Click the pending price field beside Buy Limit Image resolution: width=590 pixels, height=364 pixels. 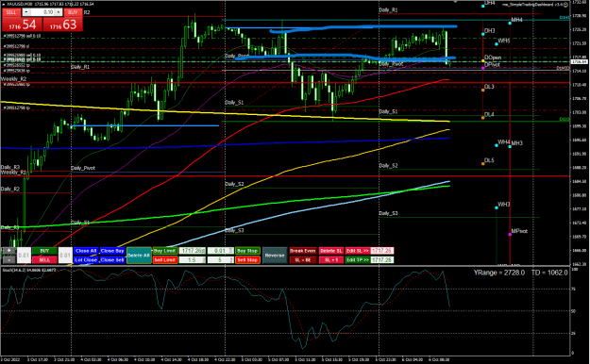193,251
